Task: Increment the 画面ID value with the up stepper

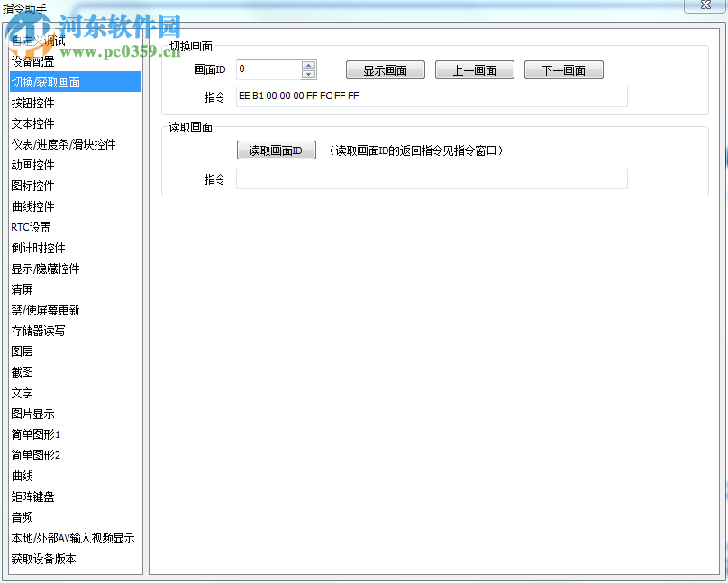Action: point(306,64)
